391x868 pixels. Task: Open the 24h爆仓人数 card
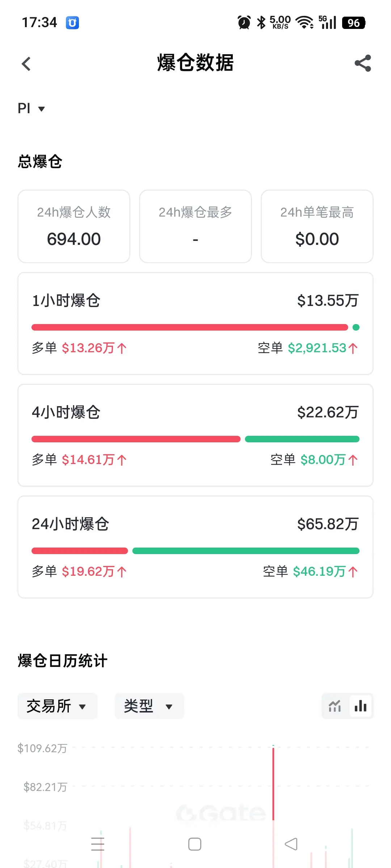pyautogui.click(x=74, y=226)
